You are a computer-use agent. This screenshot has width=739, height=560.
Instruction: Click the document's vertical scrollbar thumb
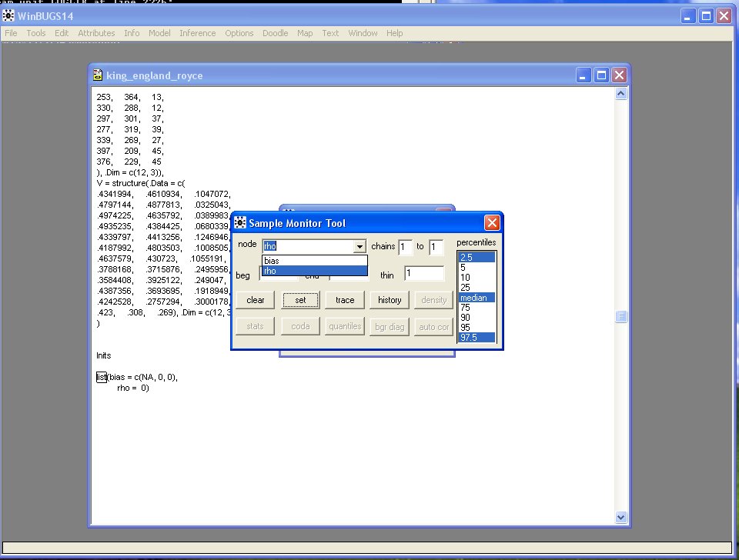[x=621, y=317]
